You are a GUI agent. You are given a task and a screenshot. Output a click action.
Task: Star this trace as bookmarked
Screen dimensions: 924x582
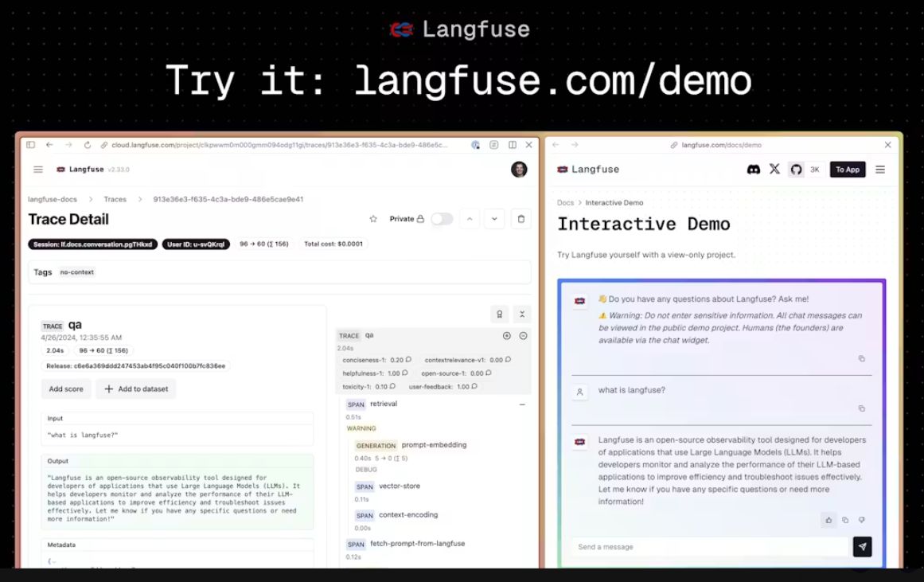[373, 219]
